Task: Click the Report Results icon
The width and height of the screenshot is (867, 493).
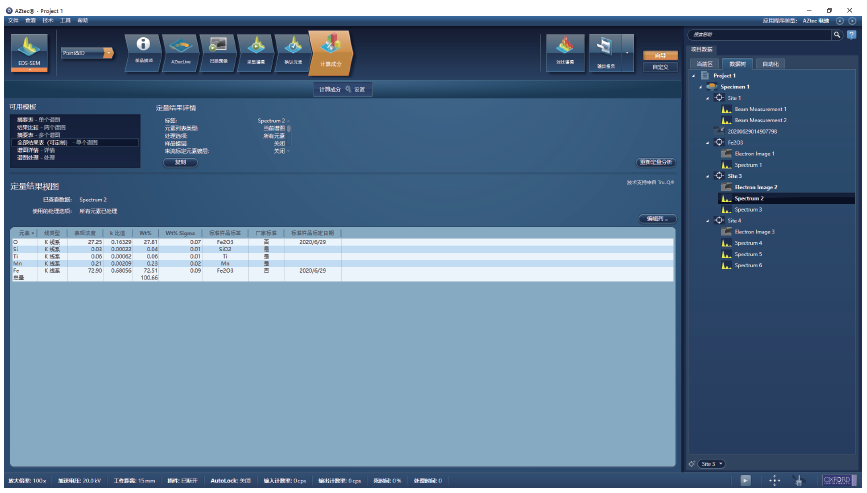Action: tap(604, 48)
